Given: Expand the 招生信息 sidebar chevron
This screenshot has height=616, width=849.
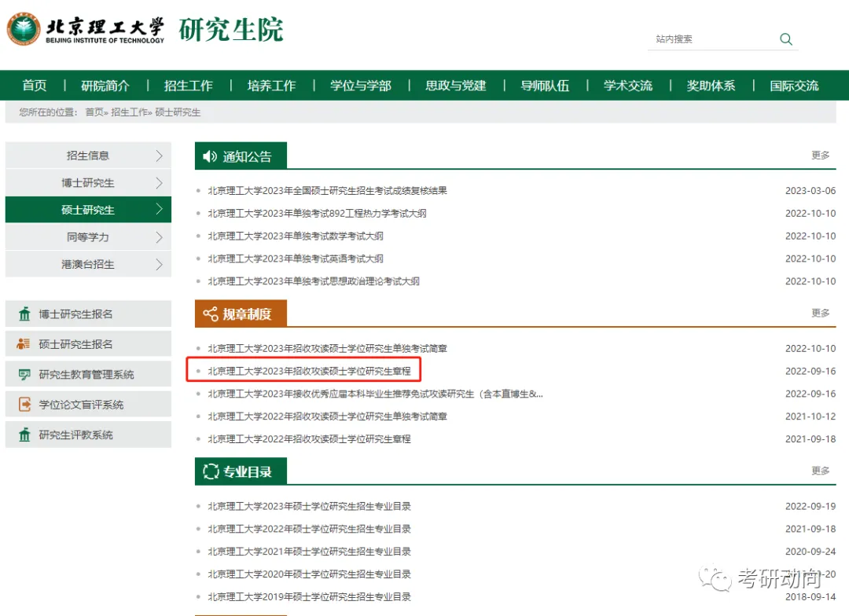Looking at the screenshot, I should pyautogui.click(x=159, y=156).
